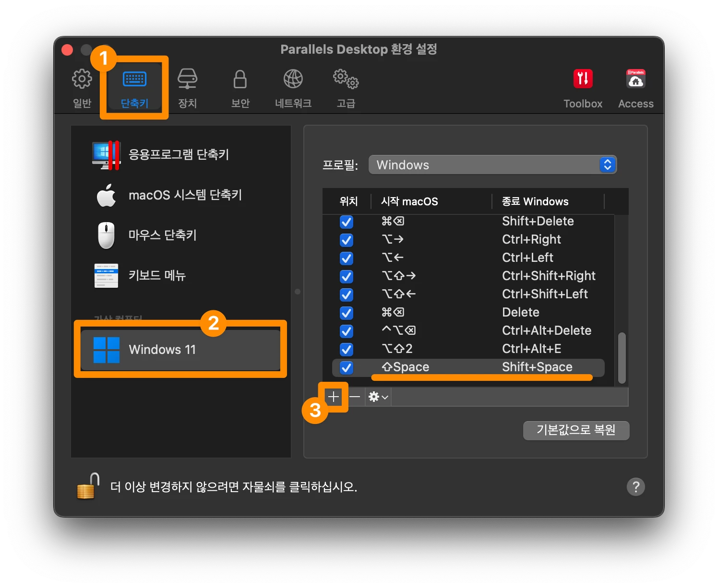Open the gear actions menu below list
This screenshot has width=718, height=588.
pyautogui.click(x=378, y=397)
